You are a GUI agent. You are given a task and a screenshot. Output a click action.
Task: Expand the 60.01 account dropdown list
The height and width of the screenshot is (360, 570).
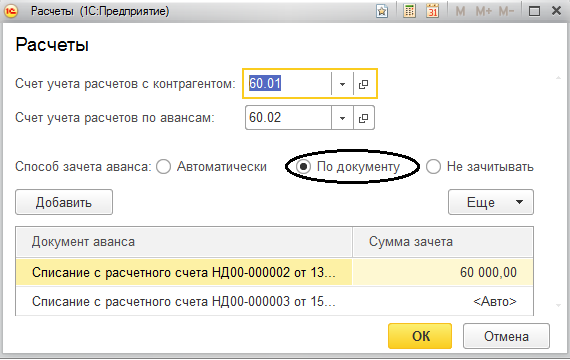tap(342, 84)
